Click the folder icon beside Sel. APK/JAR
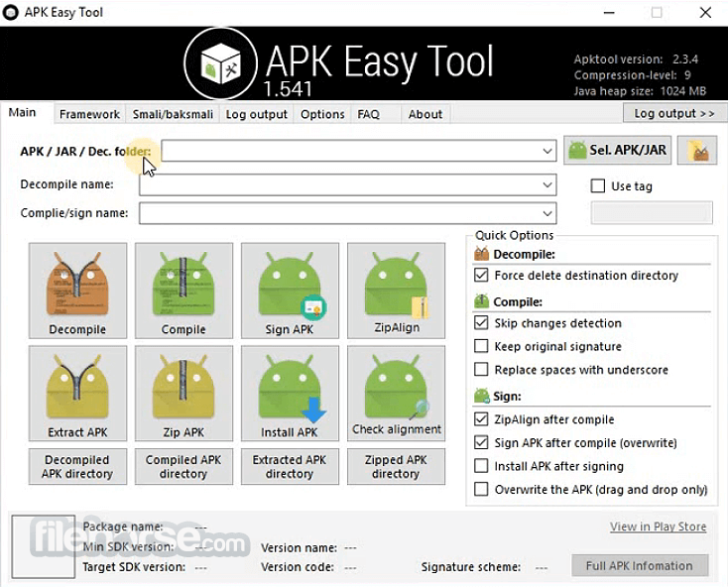The image size is (728, 587). tap(697, 151)
